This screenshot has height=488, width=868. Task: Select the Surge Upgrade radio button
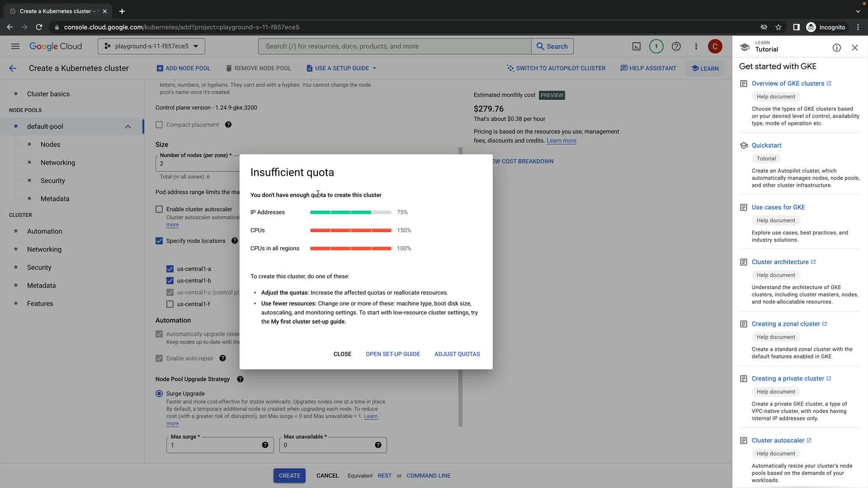pos(159,394)
